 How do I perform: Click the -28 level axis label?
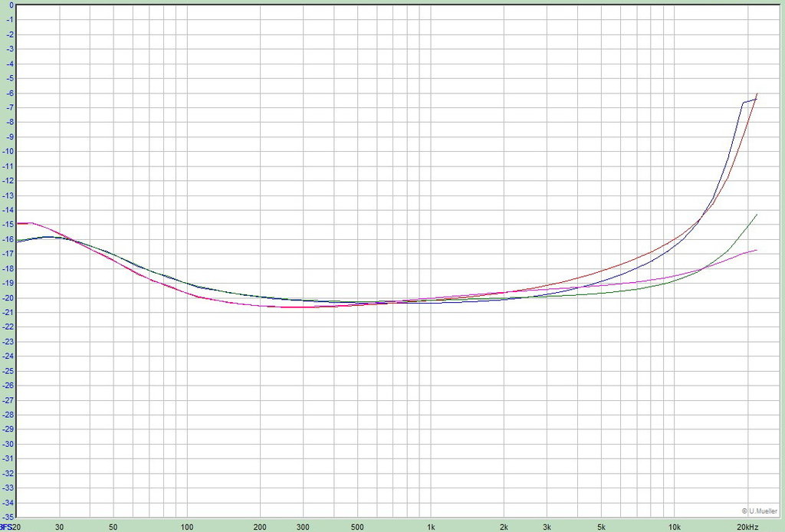pos(8,415)
